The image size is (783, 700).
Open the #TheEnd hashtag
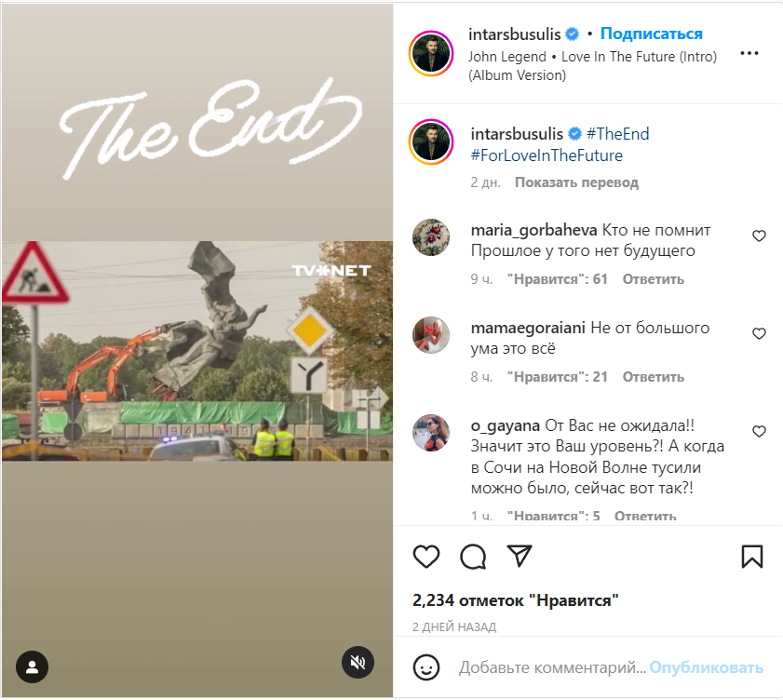[x=617, y=134]
